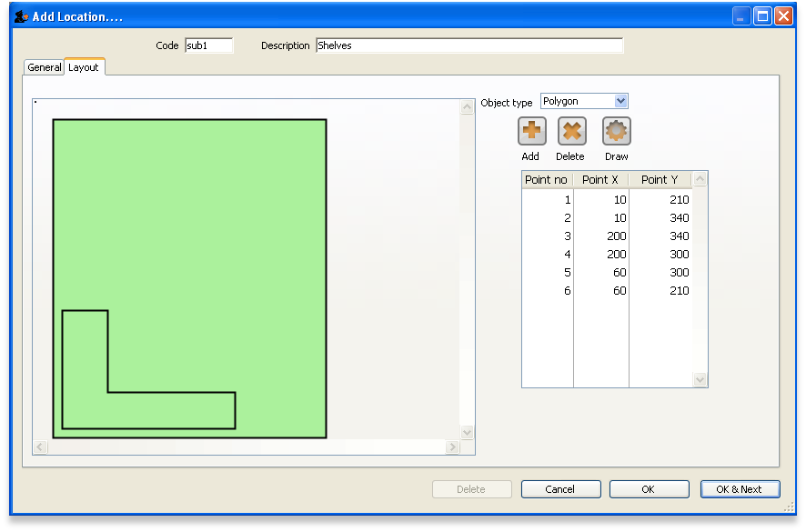Select the Layout tab

[x=84, y=67]
